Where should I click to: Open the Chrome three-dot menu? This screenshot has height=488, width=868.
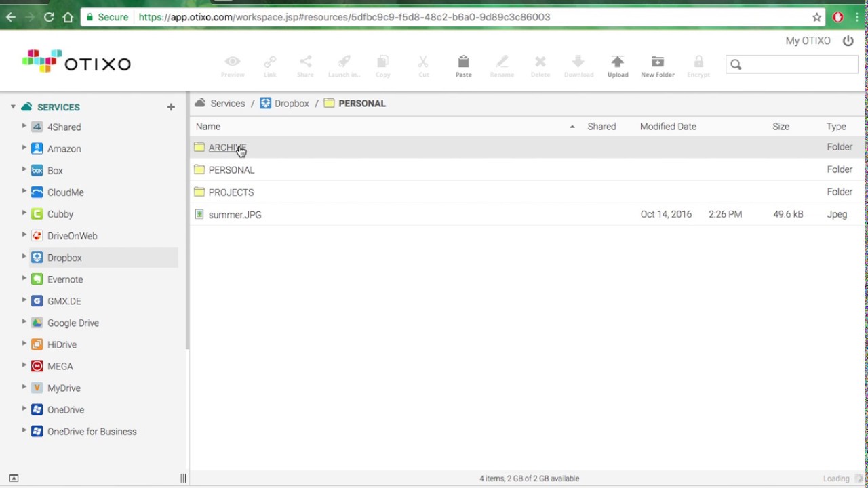[857, 17]
